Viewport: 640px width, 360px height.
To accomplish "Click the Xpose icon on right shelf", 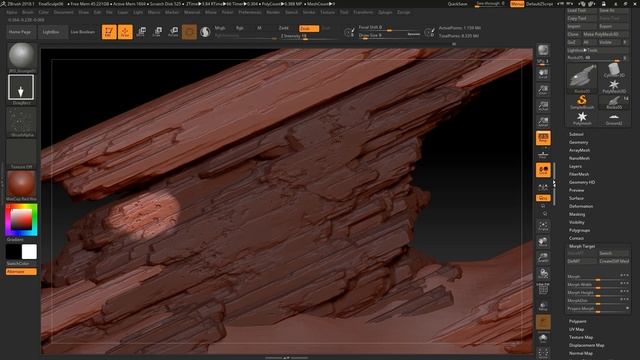I will (543, 353).
